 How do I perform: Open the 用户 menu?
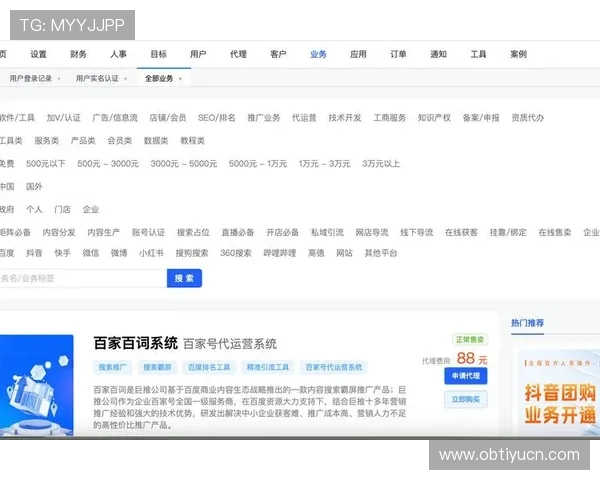(x=198, y=54)
